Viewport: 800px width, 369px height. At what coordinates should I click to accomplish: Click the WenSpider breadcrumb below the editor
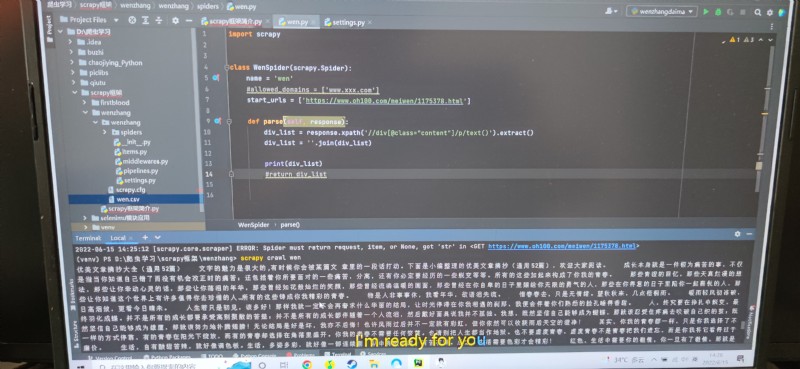[253, 225]
